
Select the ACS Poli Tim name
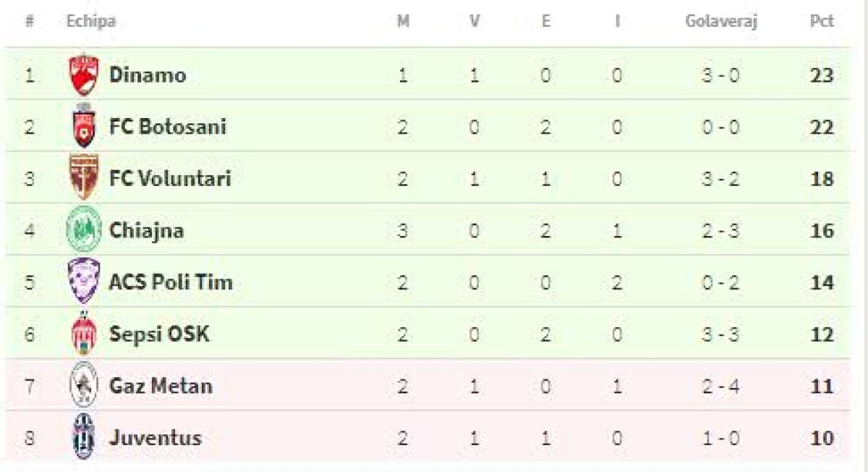coord(171,282)
